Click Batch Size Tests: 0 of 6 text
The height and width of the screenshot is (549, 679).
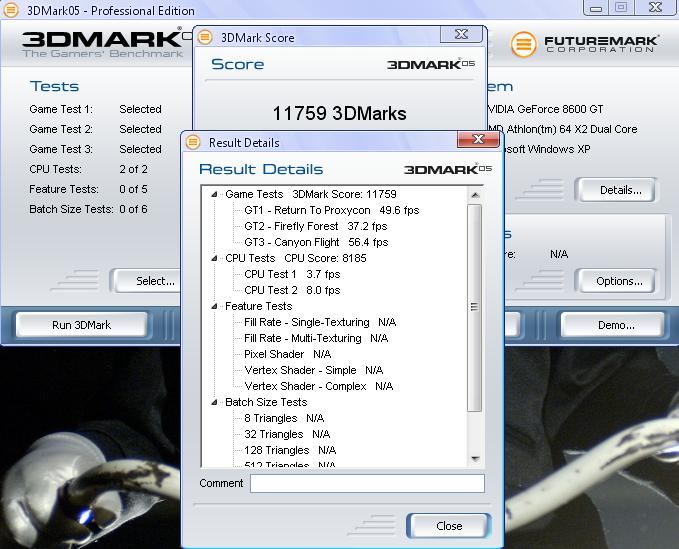pyautogui.click(x=88, y=209)
